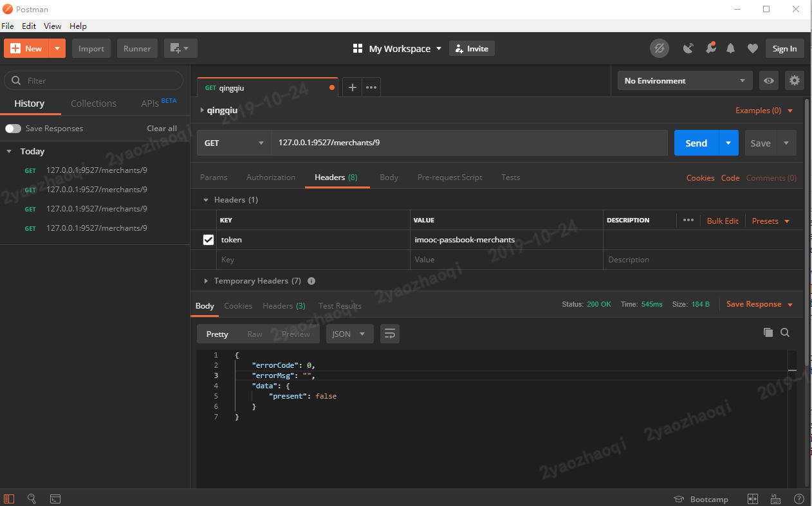Open the notifications bell
The width and height of the screenshot is (812, 506).
(x=731, y=48)
